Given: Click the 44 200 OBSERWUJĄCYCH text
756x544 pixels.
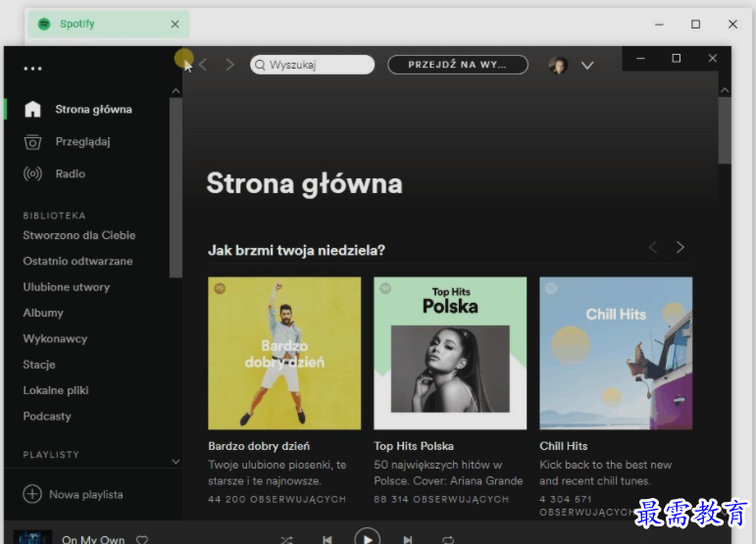Looking at the screenshot, I should pyautogui.click(x=277, y=499).
